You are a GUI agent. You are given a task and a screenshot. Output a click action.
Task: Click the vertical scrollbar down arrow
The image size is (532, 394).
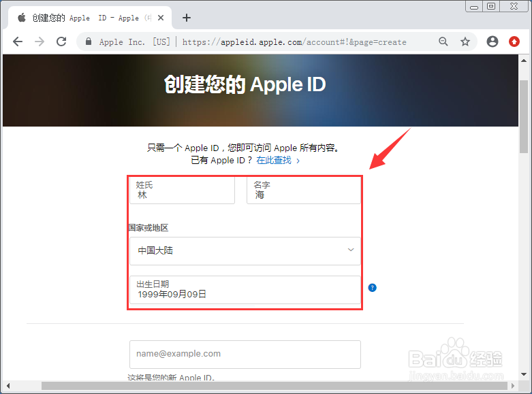click(x=524, y=374)
